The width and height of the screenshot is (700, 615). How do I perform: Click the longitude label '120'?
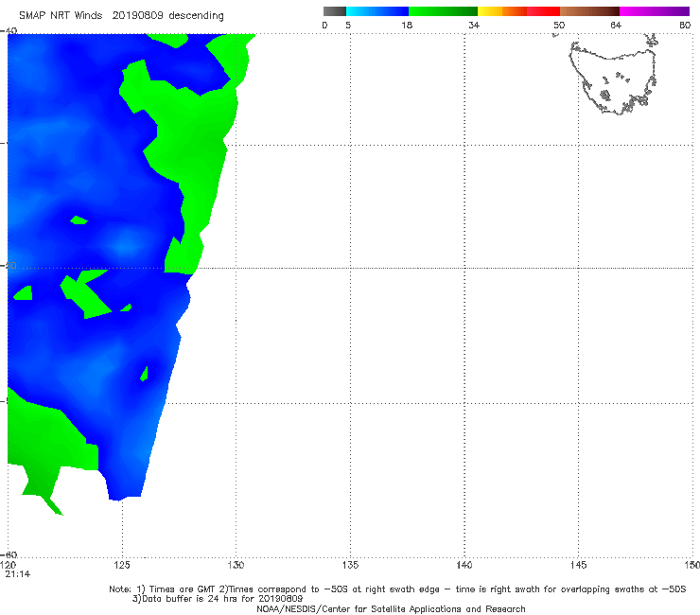coord(9,565)
